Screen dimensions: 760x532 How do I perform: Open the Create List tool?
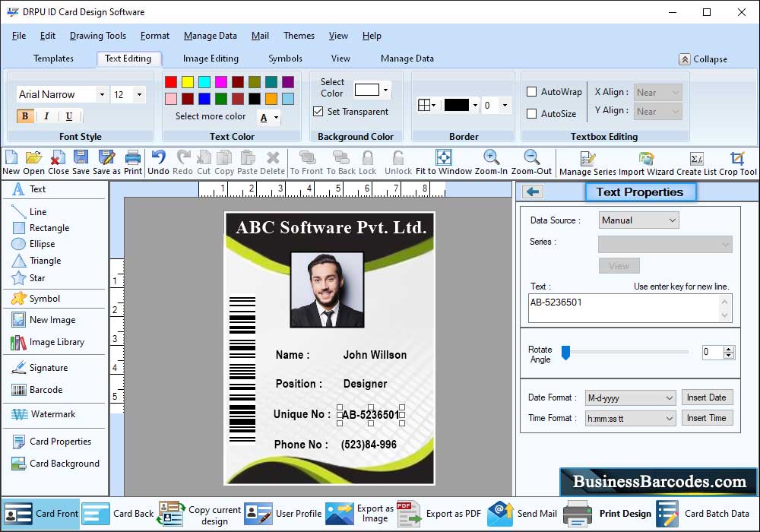696,163
